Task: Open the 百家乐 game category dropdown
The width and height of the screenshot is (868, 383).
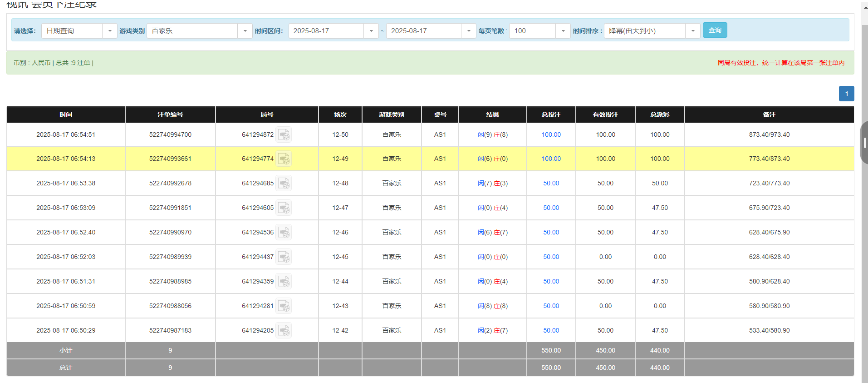Action: point(245,31)
